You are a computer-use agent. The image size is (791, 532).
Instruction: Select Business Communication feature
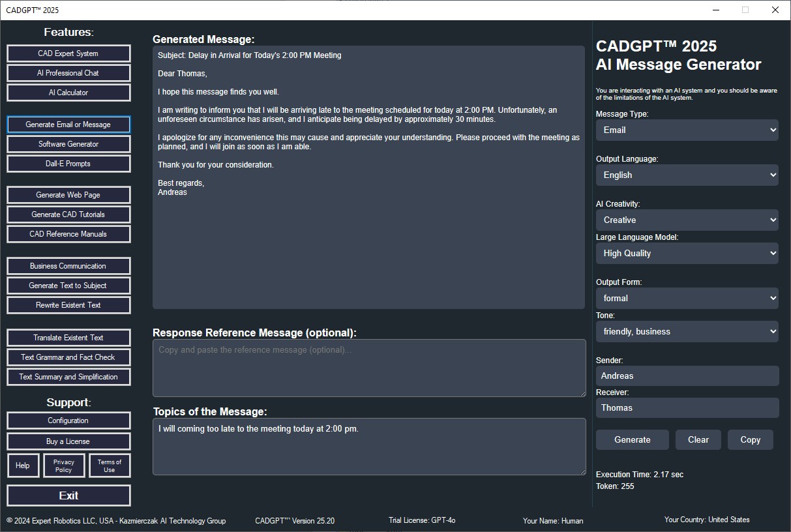pyautogui.click(x=68, y=266)
